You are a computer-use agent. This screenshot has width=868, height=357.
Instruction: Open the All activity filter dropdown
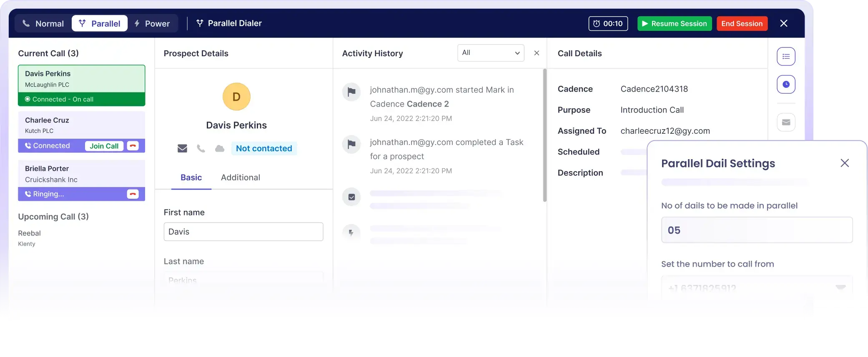[x=491, y=53]
